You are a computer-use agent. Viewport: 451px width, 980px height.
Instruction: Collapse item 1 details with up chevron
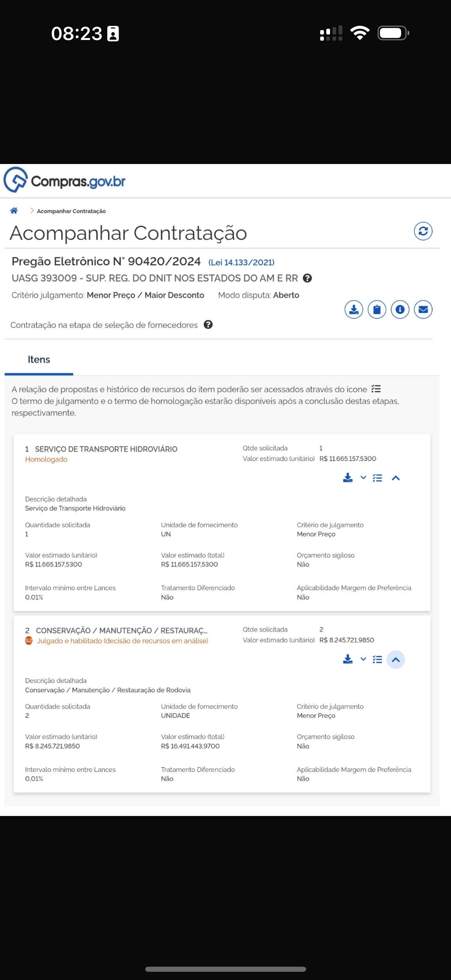[396, 478]
